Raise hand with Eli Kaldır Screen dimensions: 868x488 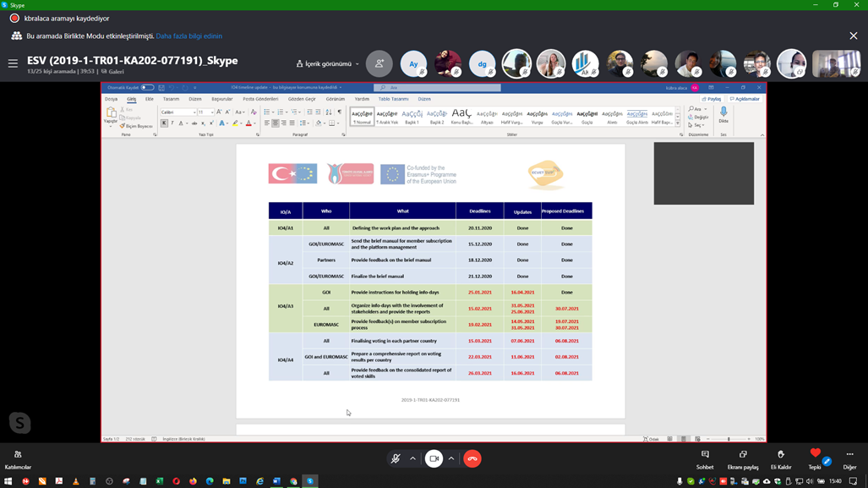coord(780,459)
